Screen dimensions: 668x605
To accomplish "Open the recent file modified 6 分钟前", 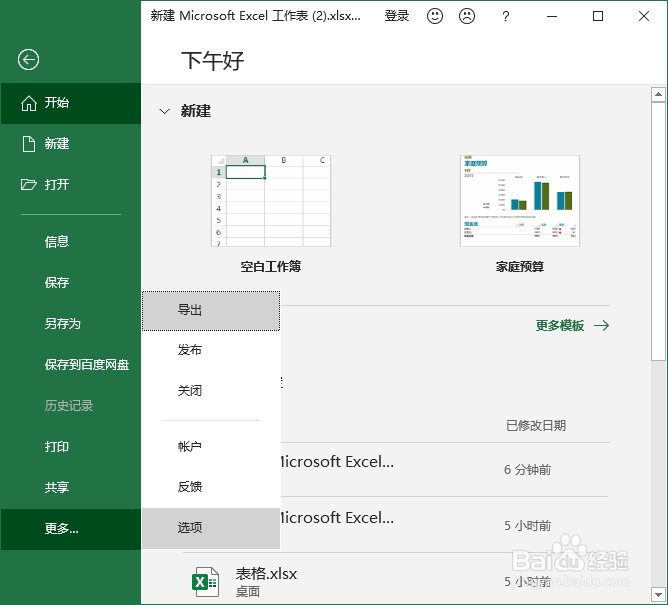I will 443,469.
